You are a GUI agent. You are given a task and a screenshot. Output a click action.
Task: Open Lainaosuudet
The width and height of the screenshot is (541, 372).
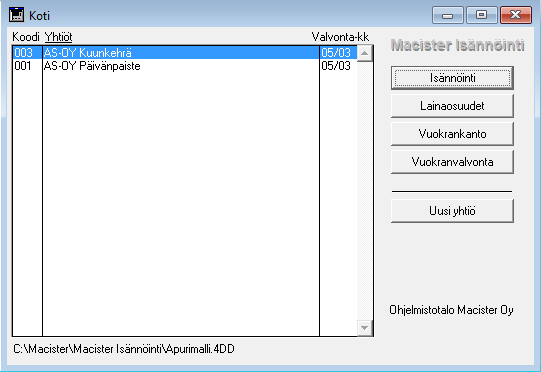[452, 106]
